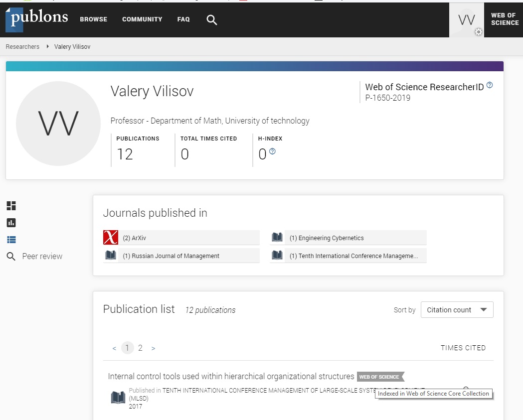The image size is (523, 420).
Task: Select the dashboard summary sidebar icon
Action: 11,206
